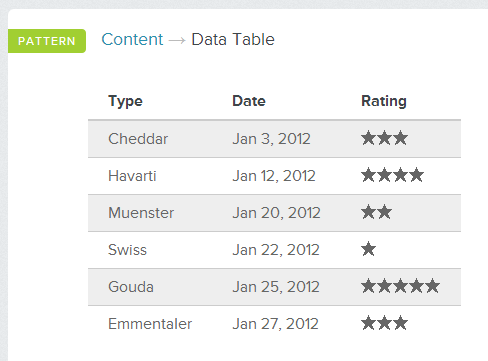Open the Content breadcrumb link
The width and height of the screenshot is (488, 361).
click(132, 39)
